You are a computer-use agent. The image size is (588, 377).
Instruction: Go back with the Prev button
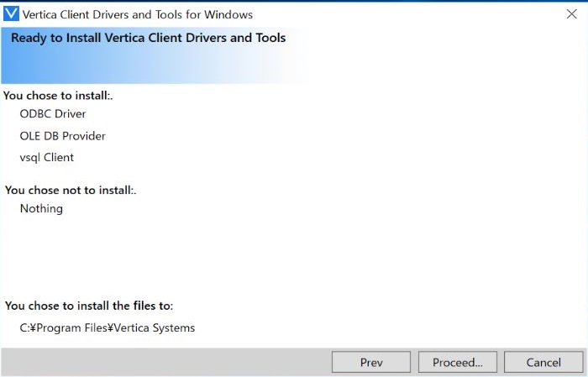click(371, 363)
